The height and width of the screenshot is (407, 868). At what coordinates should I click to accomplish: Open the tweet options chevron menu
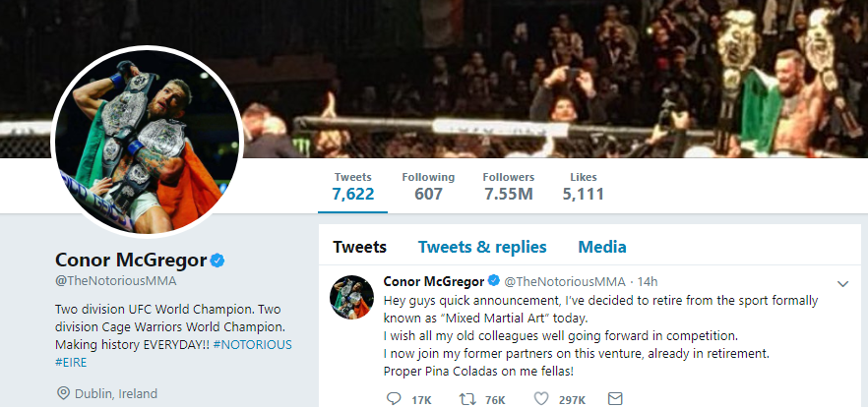(x=842, y=283)
